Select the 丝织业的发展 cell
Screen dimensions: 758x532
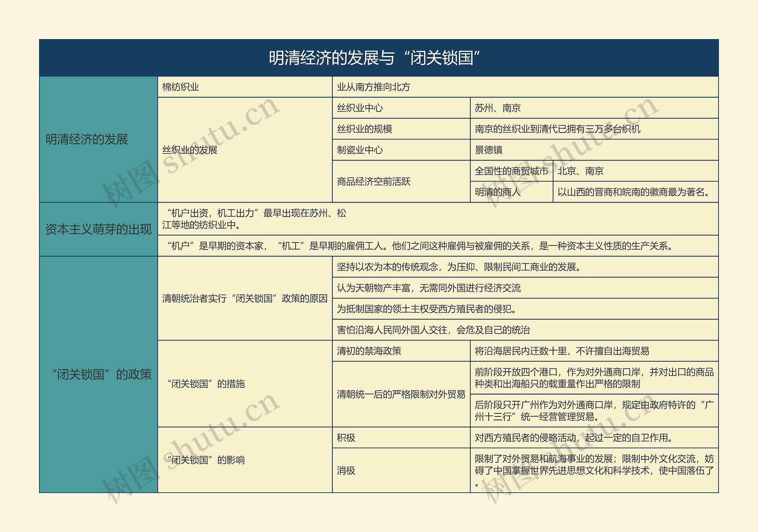tap(245, 150)
